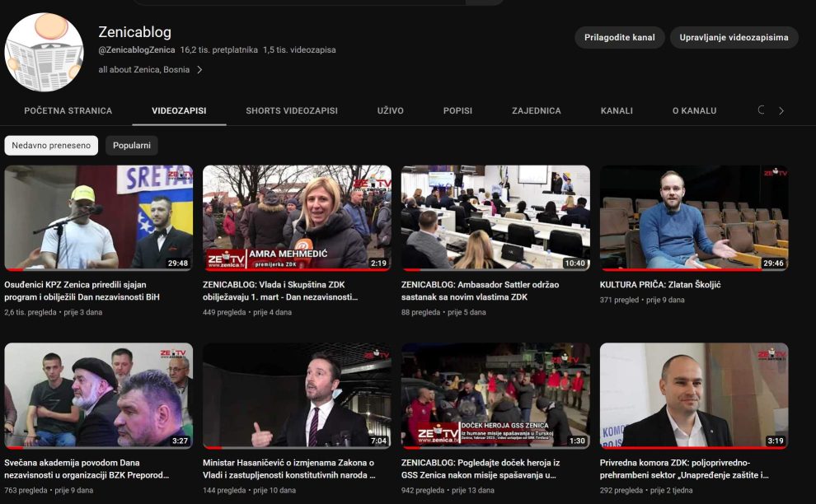Open the POČETNA STRANICA tab
Viewport: 816px width, 504px height.
pos(68,110)
